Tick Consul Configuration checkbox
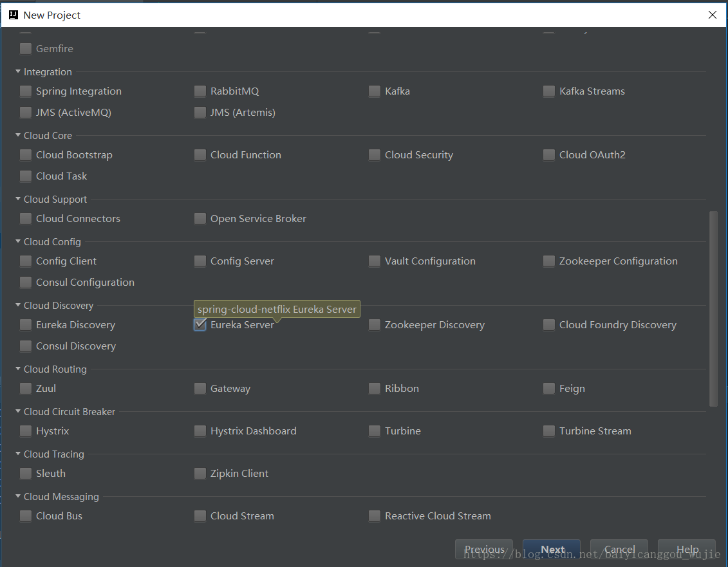This screenshot has height=567, width=728. (x=26, y=283)
